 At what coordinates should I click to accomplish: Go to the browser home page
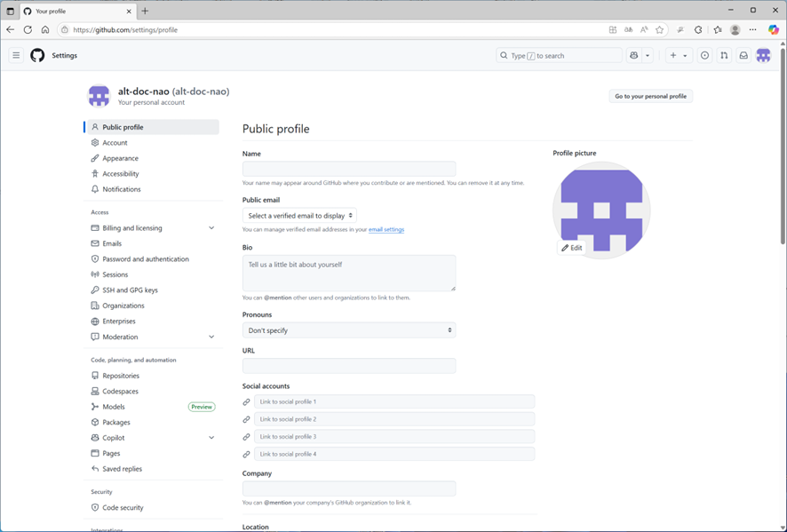pyautogui.click(x=45, y=29)
